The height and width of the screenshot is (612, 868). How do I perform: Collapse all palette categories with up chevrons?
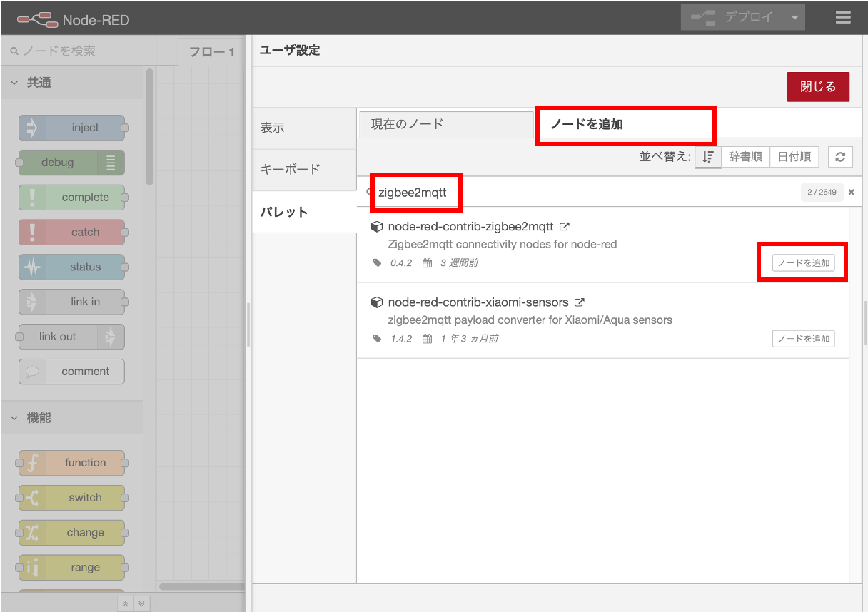126,603
